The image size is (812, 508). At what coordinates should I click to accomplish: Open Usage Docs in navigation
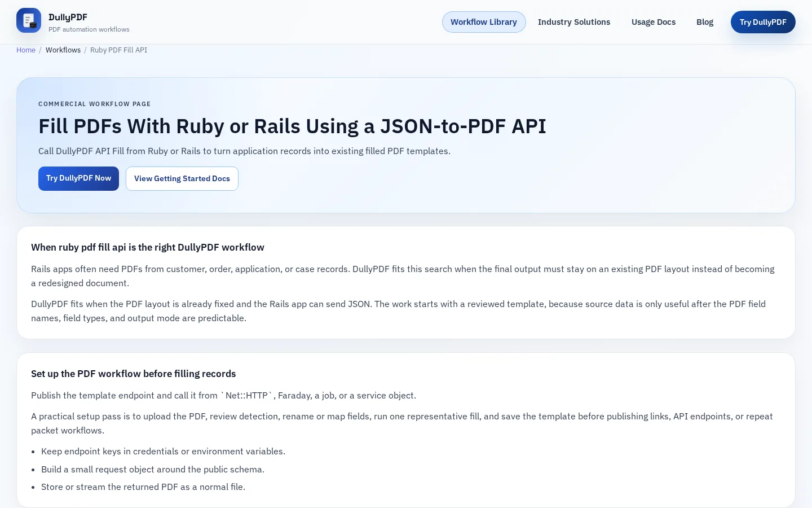pos(654,22)
